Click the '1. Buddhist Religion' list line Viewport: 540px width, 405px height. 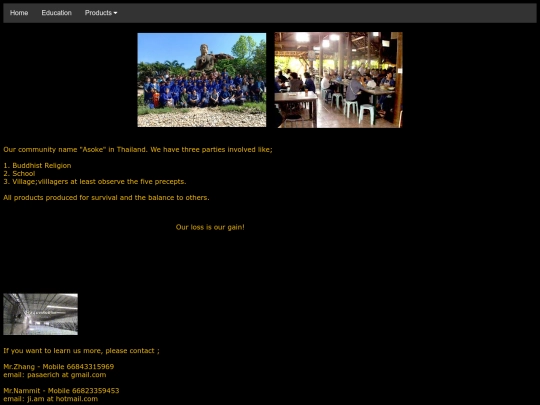[37, 165]
